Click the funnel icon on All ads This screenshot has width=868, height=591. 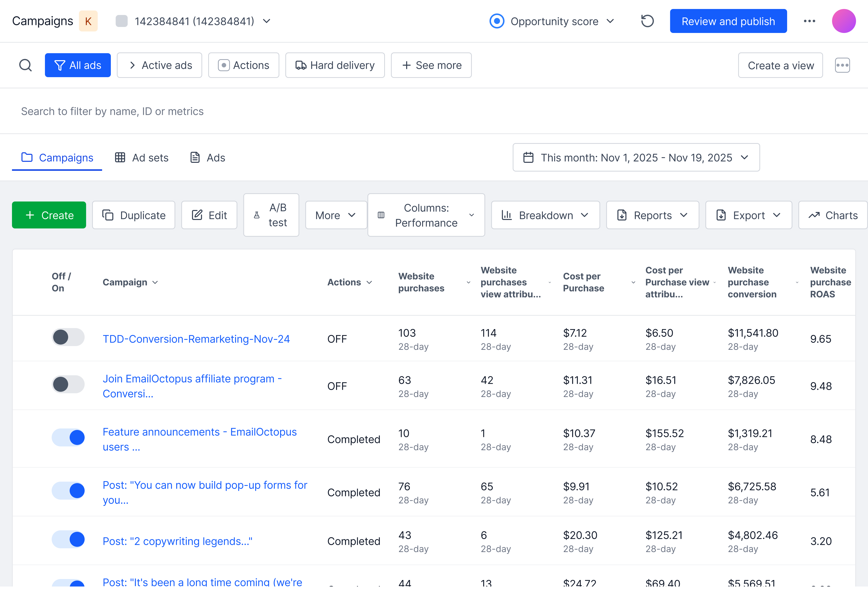point(60,65)
